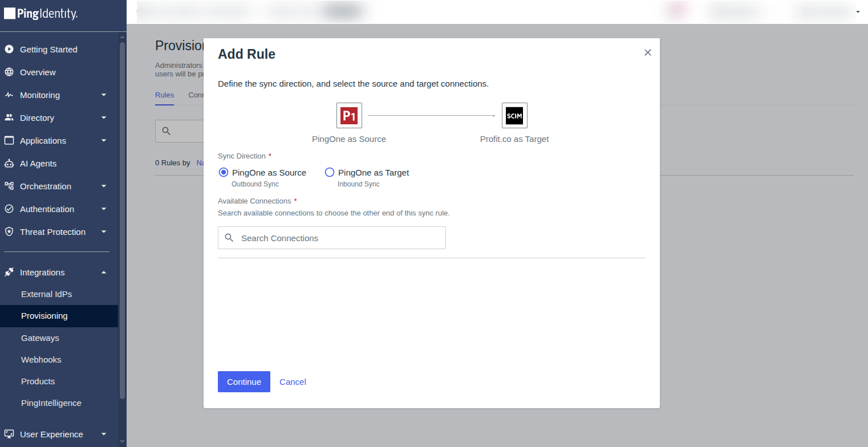The height and width of the screenshot is (447, 868).
Task: Click the Threat Protection shield icon
Action: tap(9, 232)
